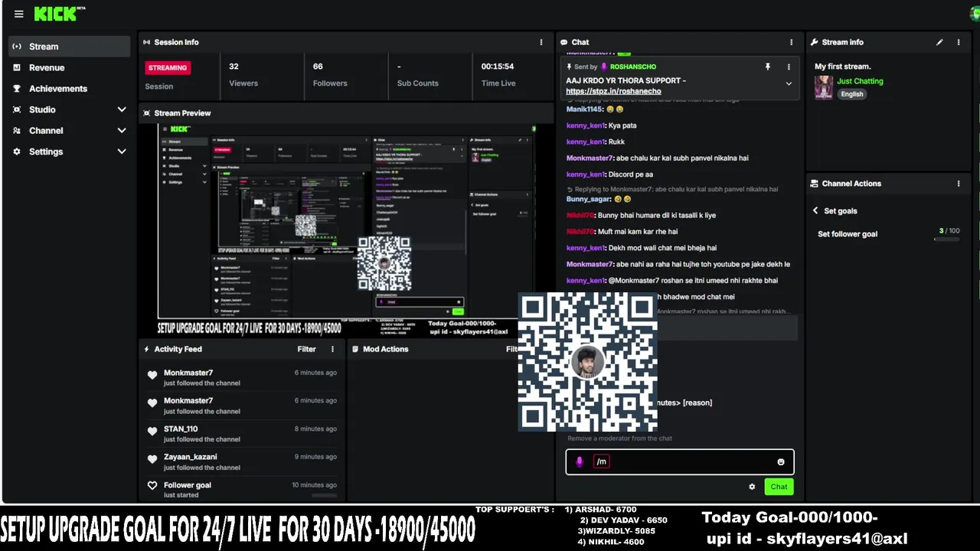Image resolution: width=980 pixels, height=551 pixels.
Task: Click the STREAMING status badge
Action: click(x=168, y=67)
